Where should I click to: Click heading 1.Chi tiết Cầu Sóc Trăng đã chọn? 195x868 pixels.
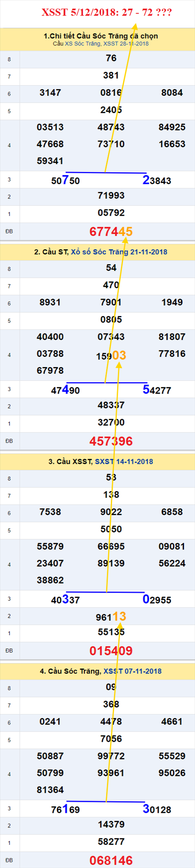[101, 36]
